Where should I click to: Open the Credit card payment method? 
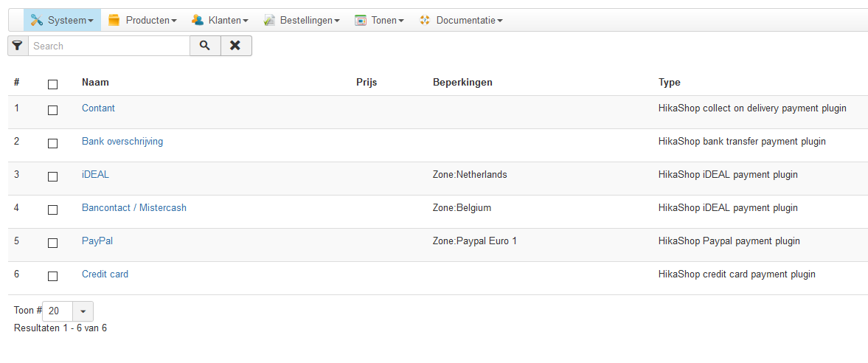pos(105,274)
